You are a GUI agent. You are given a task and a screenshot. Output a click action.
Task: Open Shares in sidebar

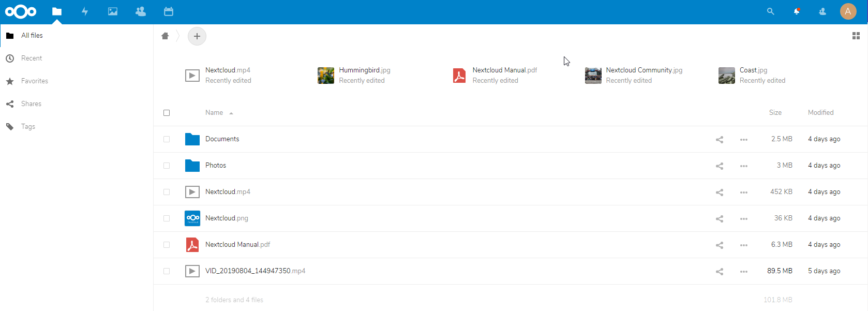[x=77, y=104]
